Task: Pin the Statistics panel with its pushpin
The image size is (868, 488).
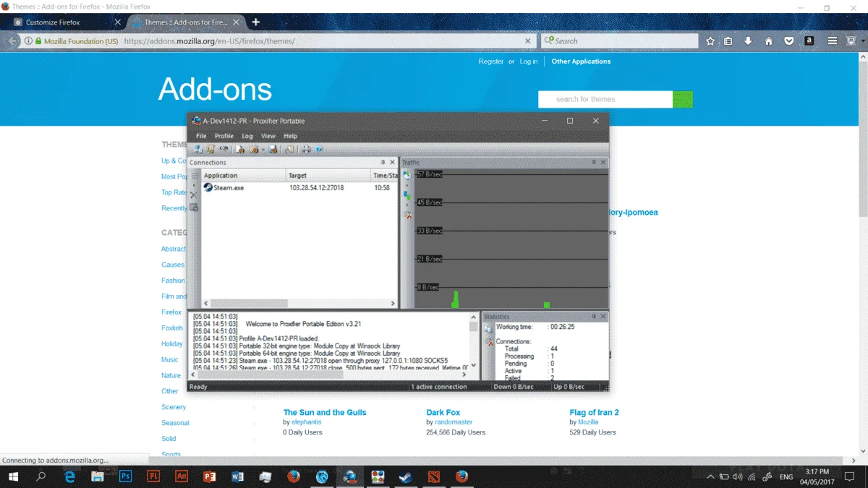Action: coord(593,317)
